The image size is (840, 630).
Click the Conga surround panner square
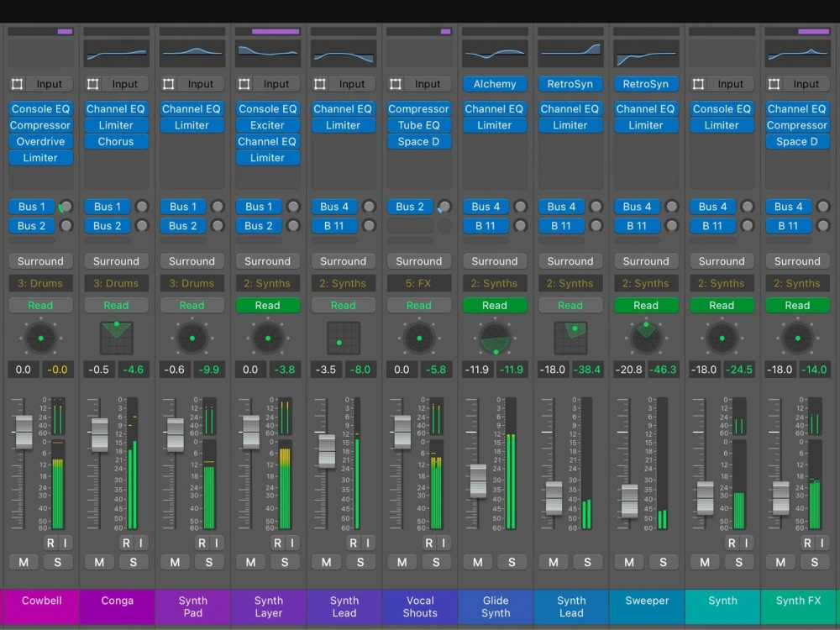[x=116, y=338]
